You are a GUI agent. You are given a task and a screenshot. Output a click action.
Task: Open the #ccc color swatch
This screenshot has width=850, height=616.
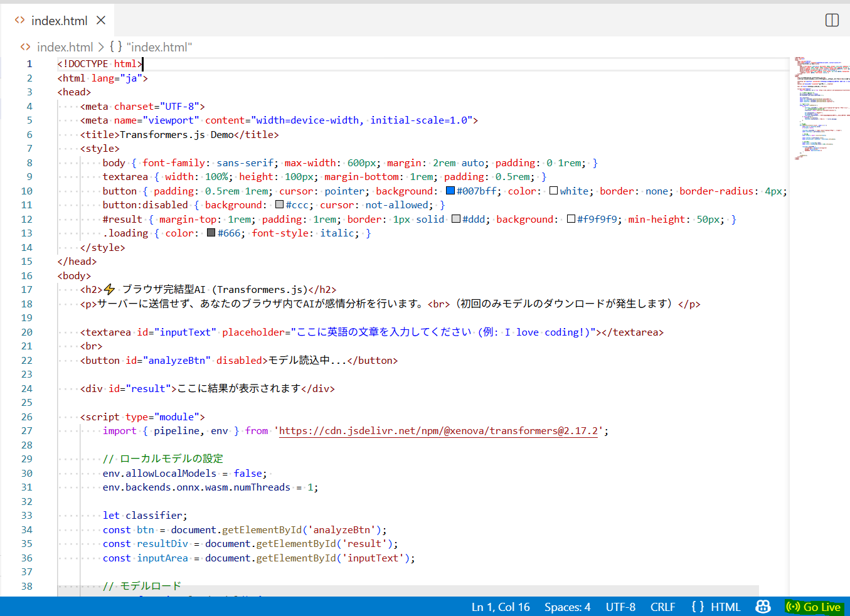click(279, 204)
